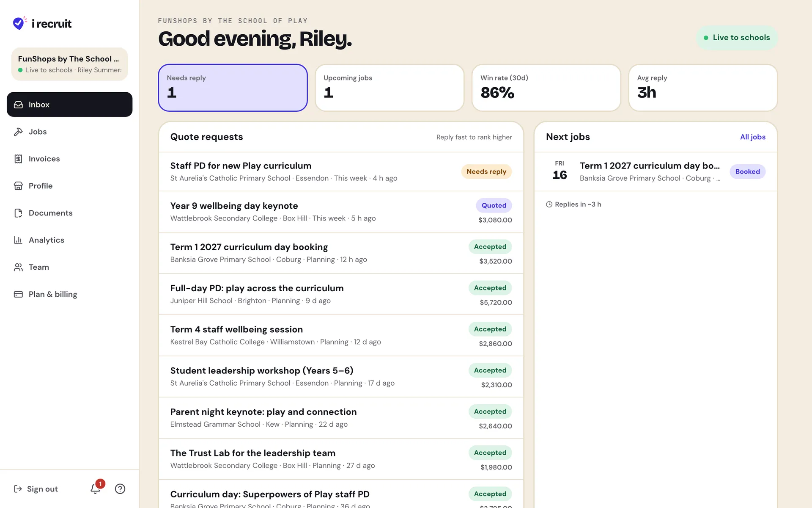Click the Booked badge
This screenshot has height=508, width=812.
pyautogui.click(x=747, y=171)
